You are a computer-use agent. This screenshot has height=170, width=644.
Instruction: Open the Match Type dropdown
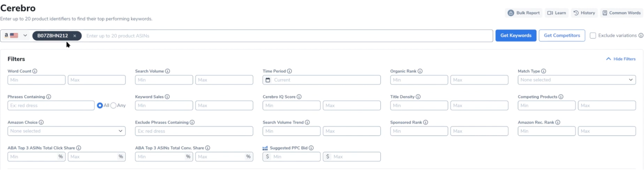click(x=577, y=80)
